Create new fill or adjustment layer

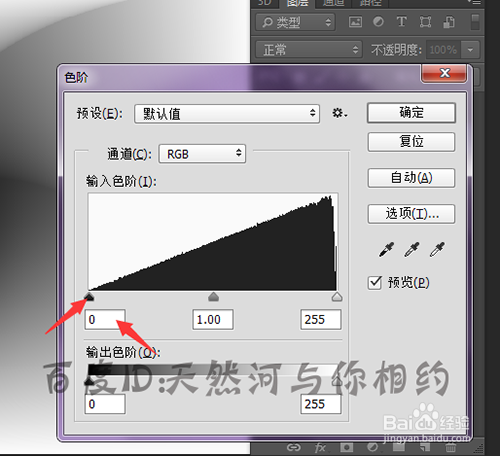pyautogui.click(x=373, y=447)
